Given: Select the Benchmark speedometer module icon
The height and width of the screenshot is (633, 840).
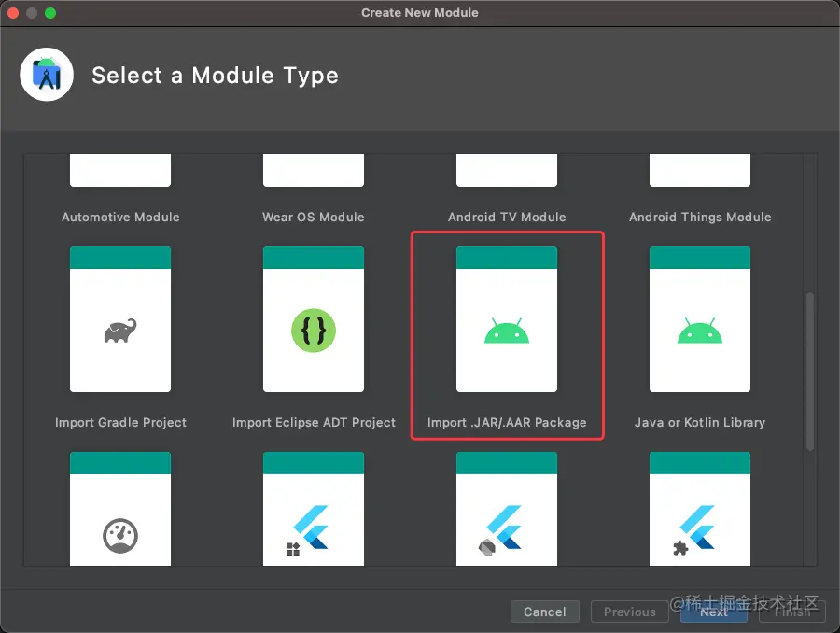Looking at the screenshot, I should tap(120, 536).
